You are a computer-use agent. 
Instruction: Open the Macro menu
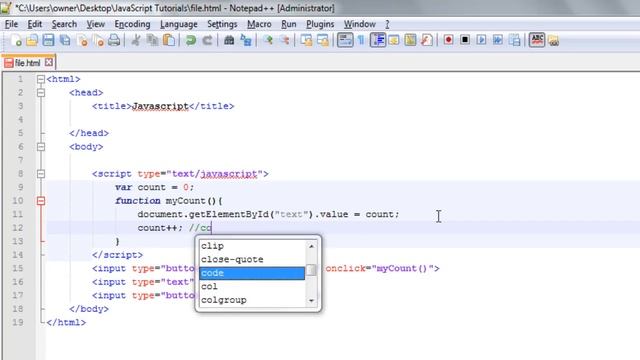point(259,24)
